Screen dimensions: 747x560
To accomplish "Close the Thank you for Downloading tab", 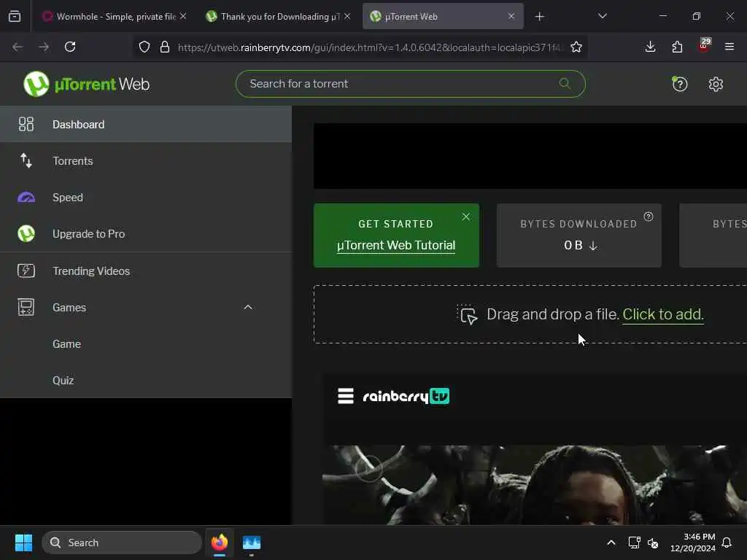I will coord(347,16).
